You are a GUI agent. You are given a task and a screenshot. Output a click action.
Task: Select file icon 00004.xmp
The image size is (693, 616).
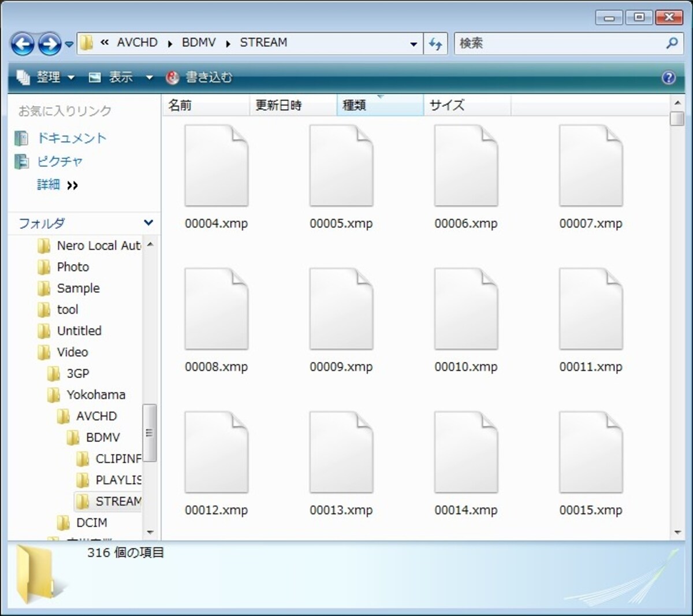point(217,166)
